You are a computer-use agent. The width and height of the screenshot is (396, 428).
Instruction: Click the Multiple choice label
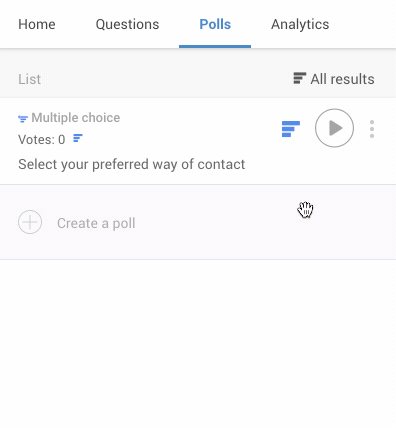[x=76, y=118]
